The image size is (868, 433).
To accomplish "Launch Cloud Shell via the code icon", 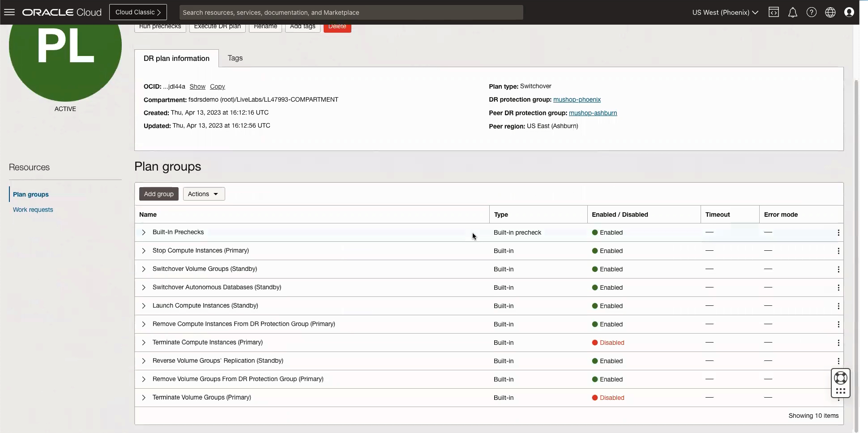I will tap(774, 12).
